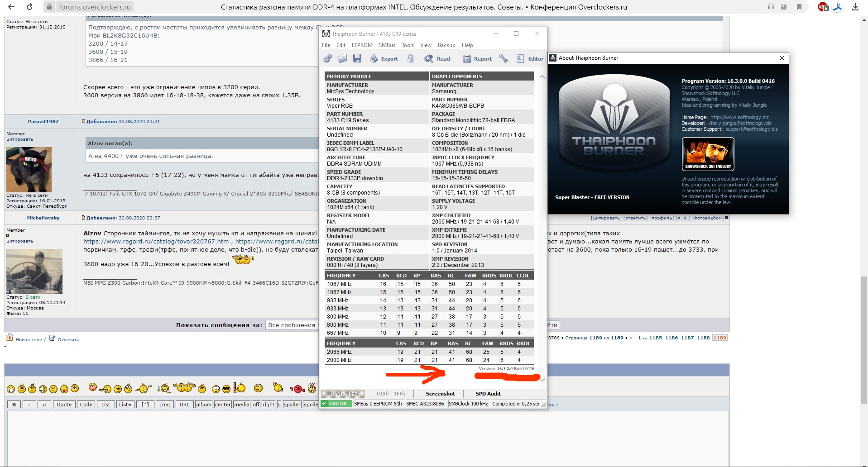Click the Ответить reply icon
Image resolution: width=868 pixels, height=467 pixels.
tap(52, 338)
